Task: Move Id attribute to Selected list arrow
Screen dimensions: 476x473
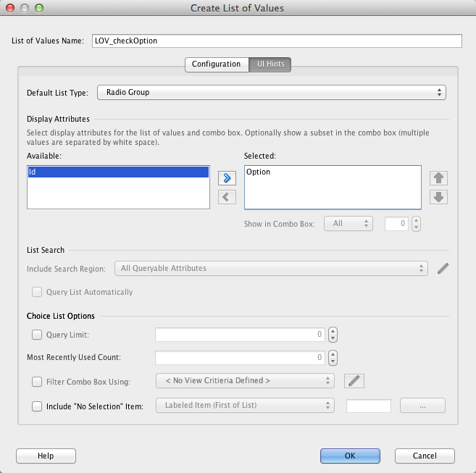Action: [x=227, y=178]
